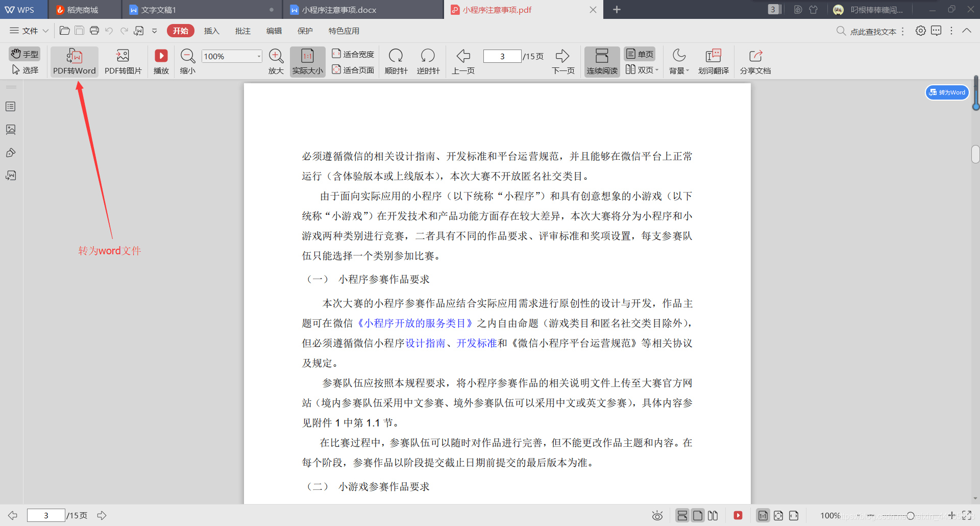Open the outline/bookmark sidebar panel
The height and width of the screenshot is (526, 980).
pyautogui.click(x=11, y=107)
